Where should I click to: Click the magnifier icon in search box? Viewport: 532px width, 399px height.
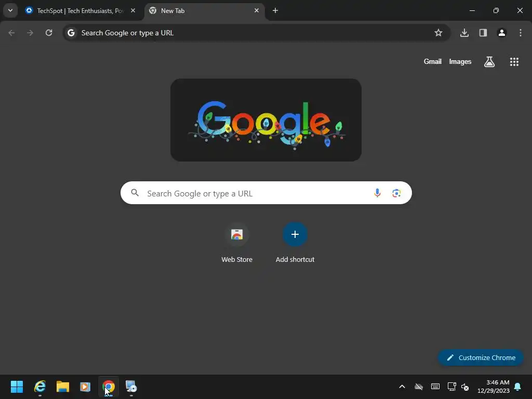[x=135, y=193]
